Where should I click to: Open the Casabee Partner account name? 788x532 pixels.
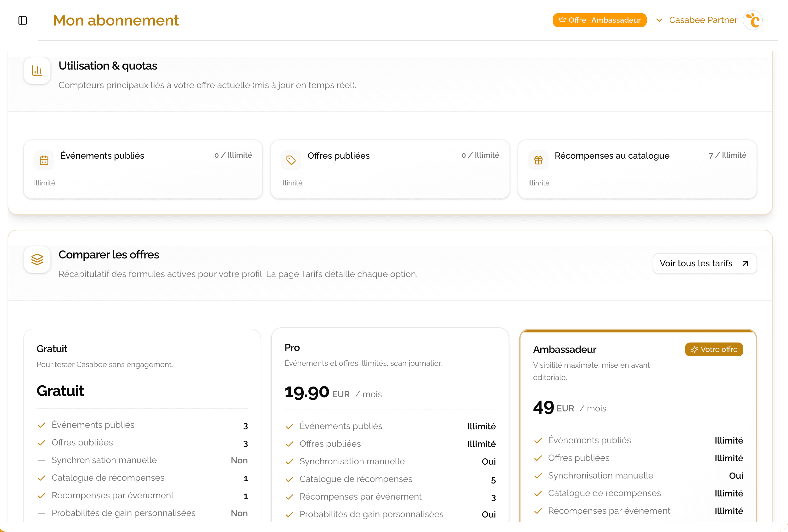(x=703, y=20)
